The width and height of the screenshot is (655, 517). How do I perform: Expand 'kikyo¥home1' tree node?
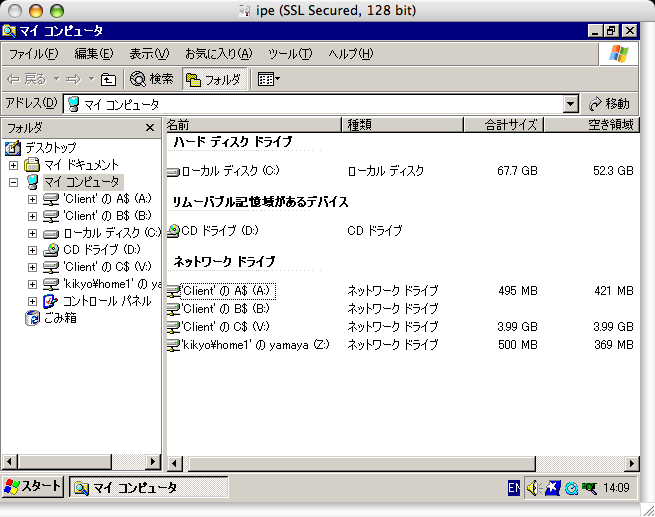[32, 284]
